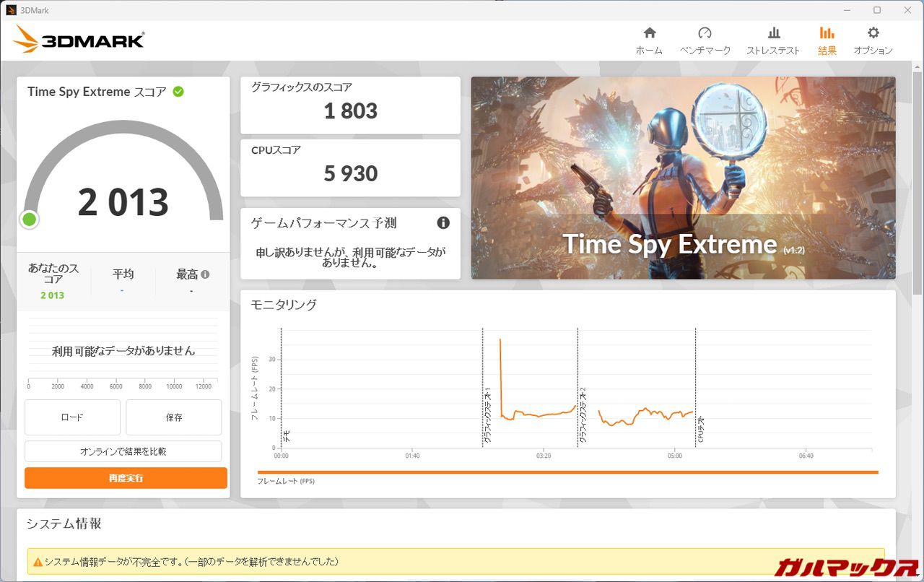Click the 保存 (Save) button

pyautogui.click(x=174, y=417)
